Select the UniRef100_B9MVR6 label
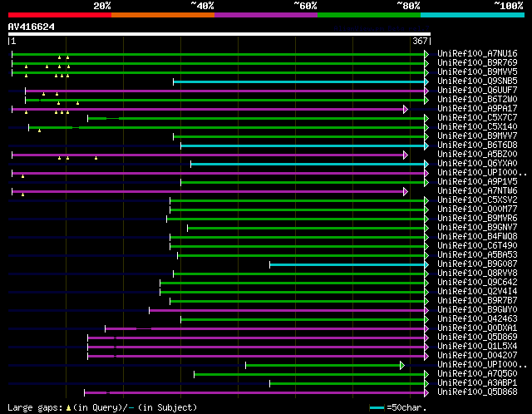 tap(477, 219)
